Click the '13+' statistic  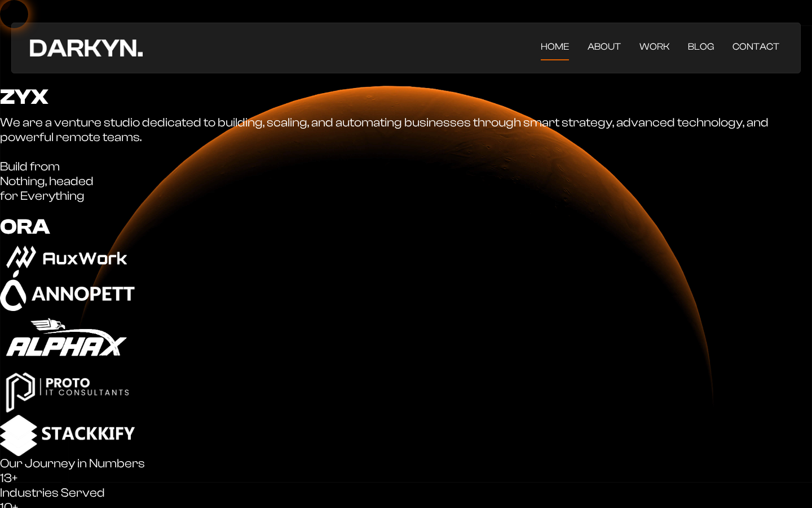(9, 478)
